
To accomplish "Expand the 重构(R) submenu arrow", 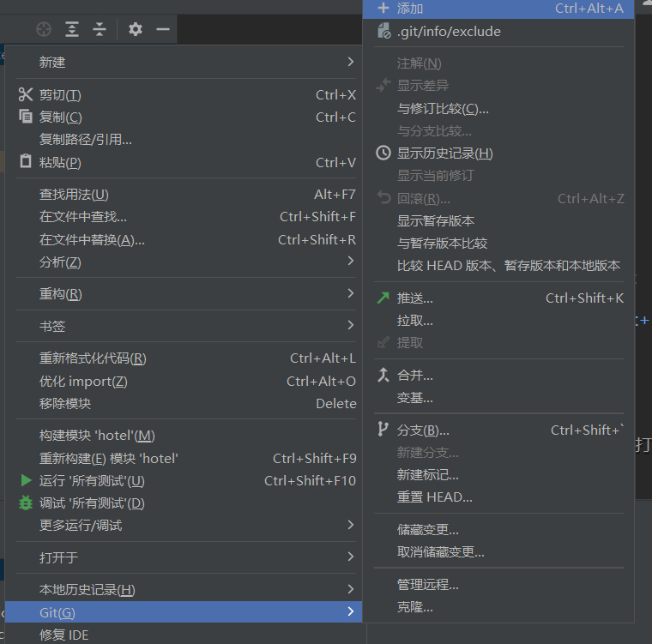I will [351, 293].
